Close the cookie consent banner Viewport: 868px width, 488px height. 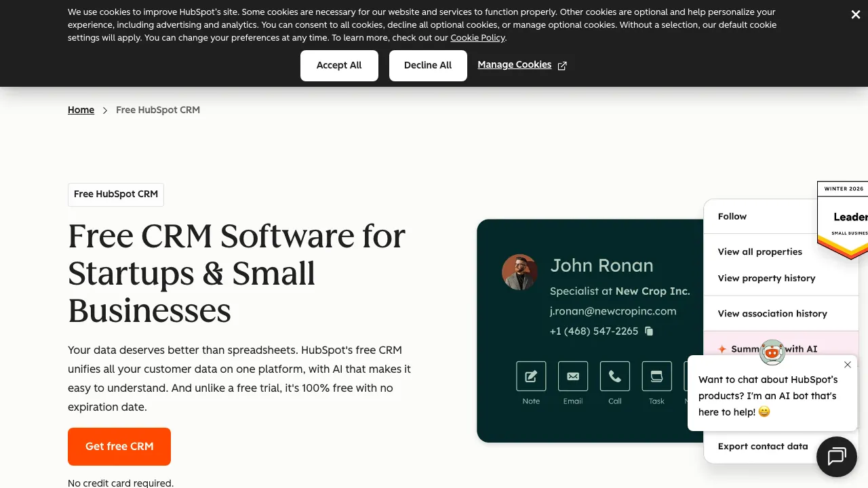click(x=855, y=14)
